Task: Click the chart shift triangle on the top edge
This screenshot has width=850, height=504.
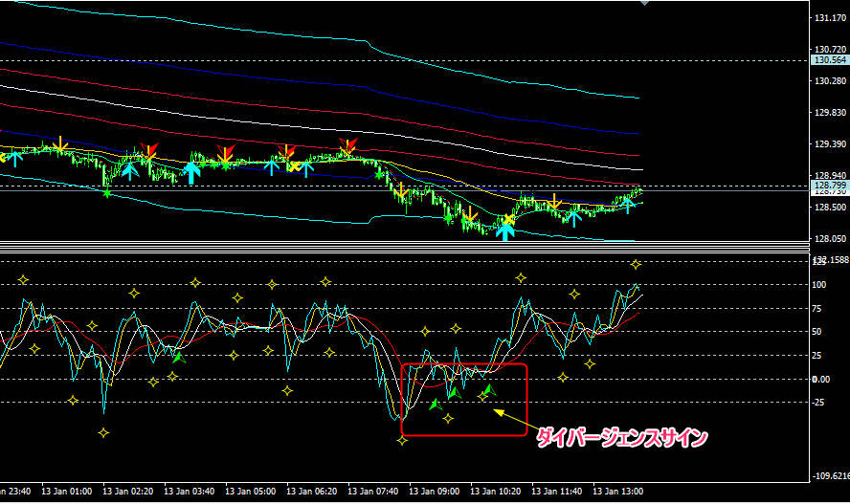Action: tap(644, 3)
